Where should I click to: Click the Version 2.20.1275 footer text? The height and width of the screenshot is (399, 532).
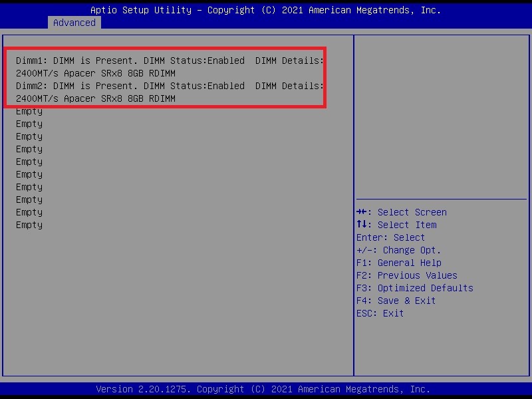coord(263,389)
